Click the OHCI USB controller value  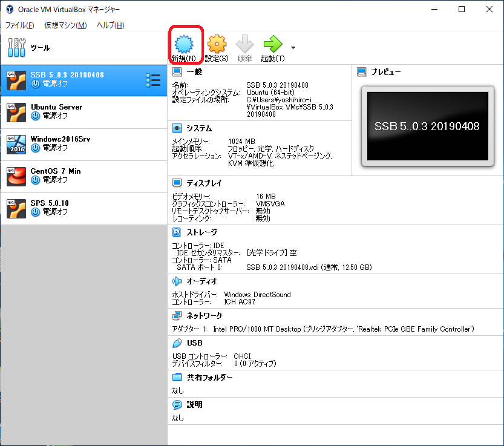click(x=243, y=356)
